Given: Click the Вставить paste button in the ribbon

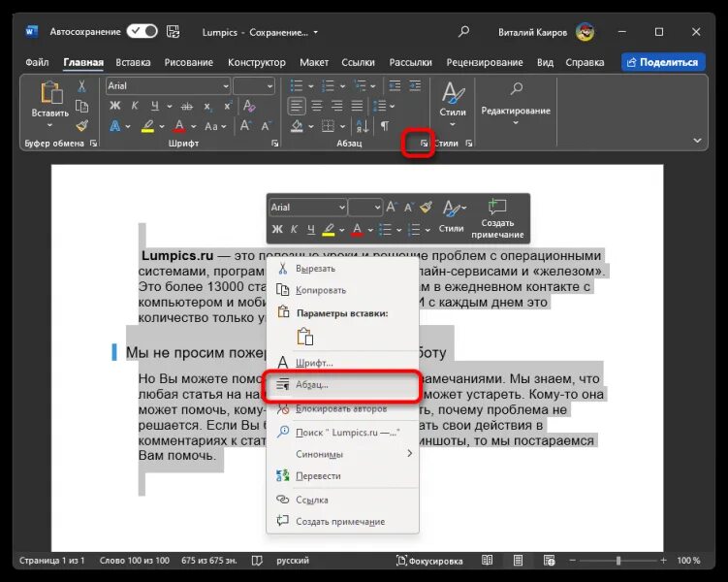Looking at the screenshot, I should [x=50, y=105].
